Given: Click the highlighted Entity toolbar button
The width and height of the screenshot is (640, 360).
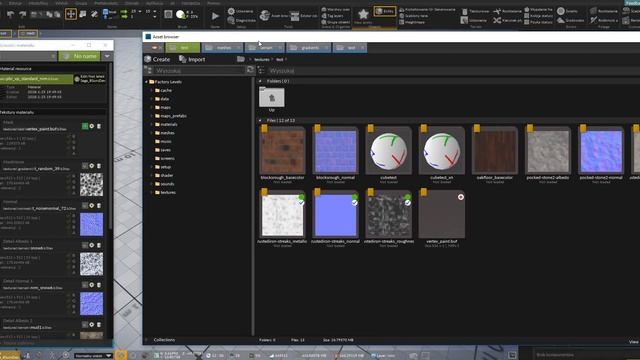Looking at the screenshot, I should [x=384, y=11].
